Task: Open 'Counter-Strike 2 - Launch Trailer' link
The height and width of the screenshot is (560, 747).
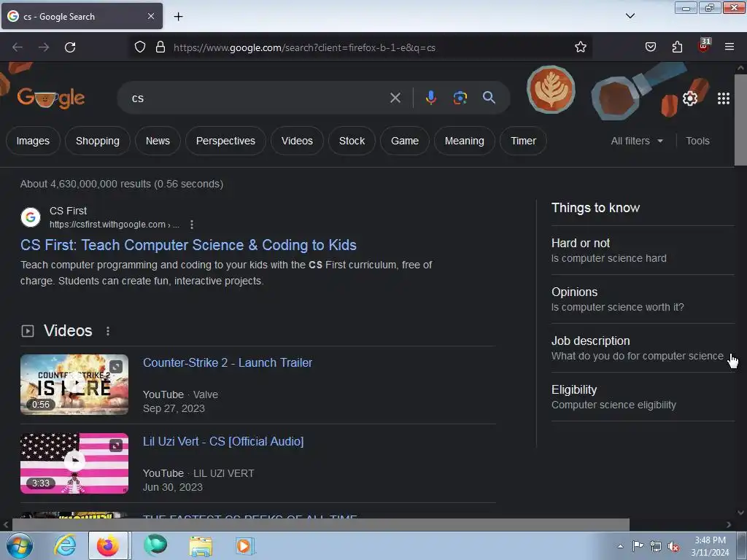Action: 228,363
